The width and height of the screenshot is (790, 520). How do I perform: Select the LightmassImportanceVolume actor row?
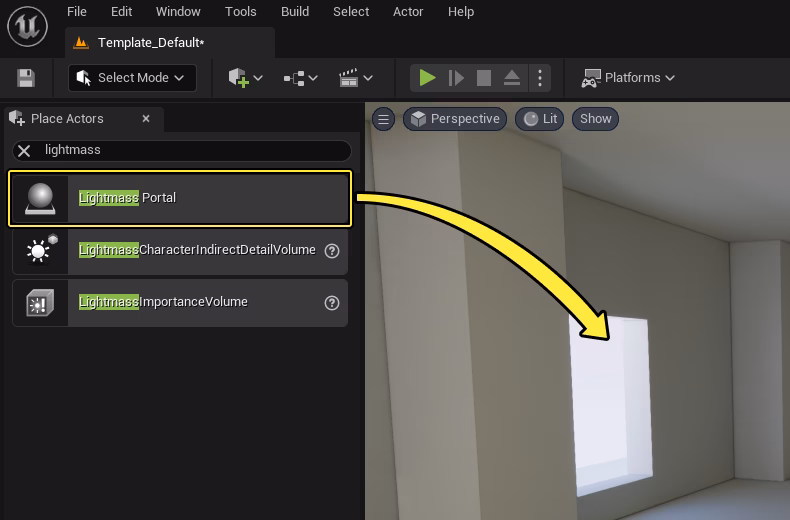pos(180,302)
